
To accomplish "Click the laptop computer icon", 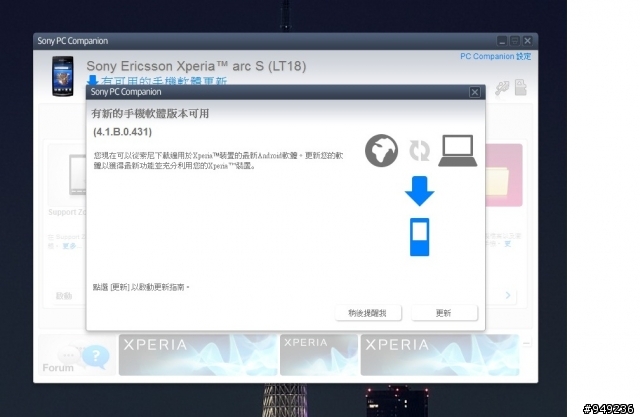I will pos(458,151).
